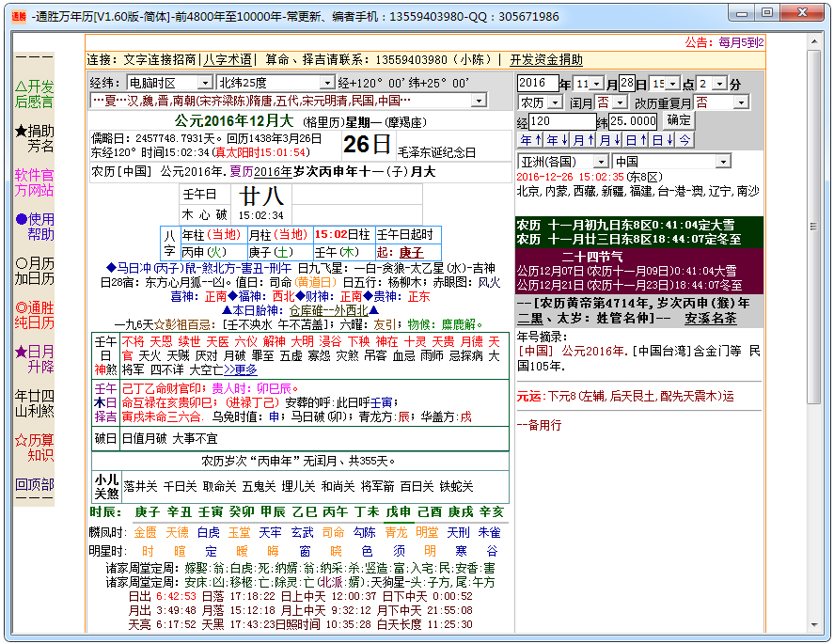Select the 癸卯 hour in 时辰 row
Screen dimensions: 834x644
click(242, 512)
